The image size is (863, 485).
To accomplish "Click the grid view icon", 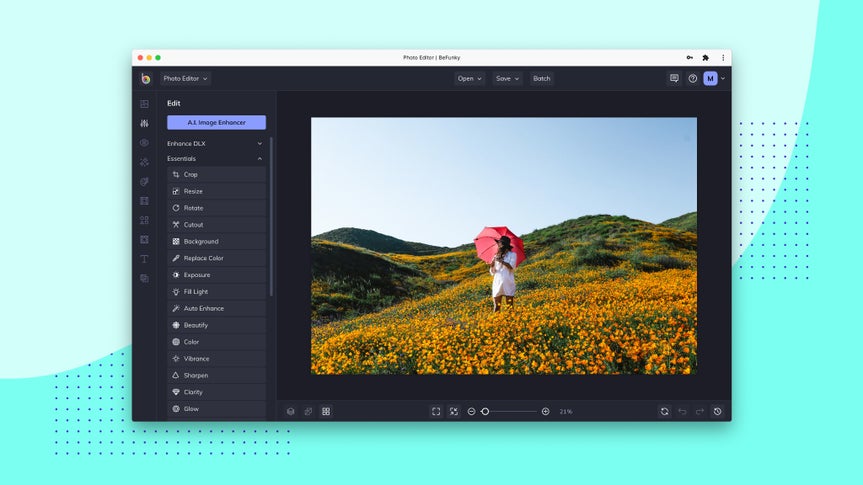I will 326,411.
